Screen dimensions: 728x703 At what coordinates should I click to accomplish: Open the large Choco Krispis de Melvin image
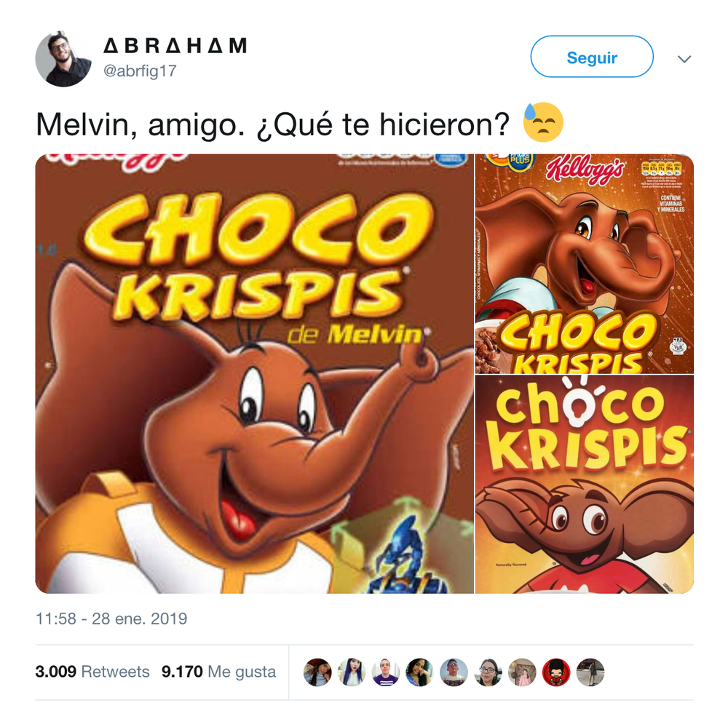pyautogui.click(x=254, y=373)
